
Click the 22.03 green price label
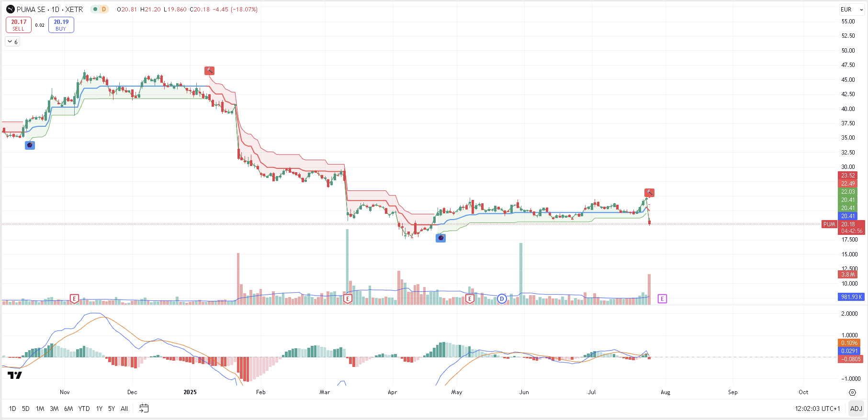pyautogui.click(x=848, y=192)
